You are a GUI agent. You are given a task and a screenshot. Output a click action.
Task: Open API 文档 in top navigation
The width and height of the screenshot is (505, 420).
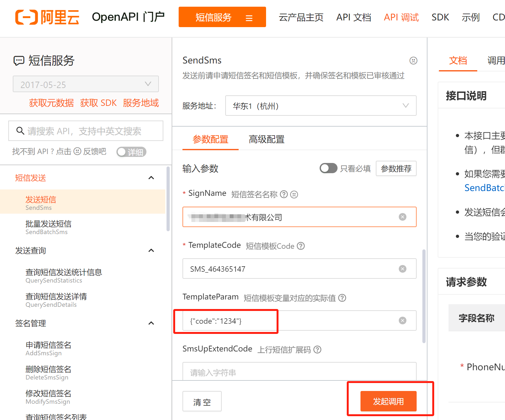click(354, 17)
